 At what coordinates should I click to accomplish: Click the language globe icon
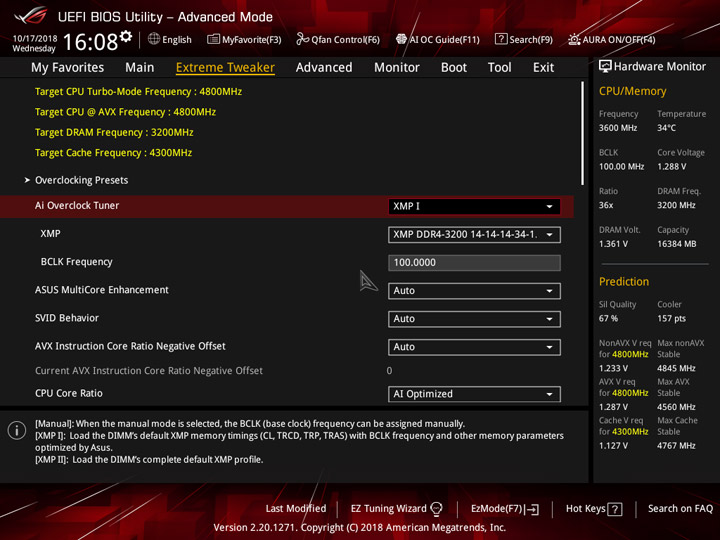154,39
